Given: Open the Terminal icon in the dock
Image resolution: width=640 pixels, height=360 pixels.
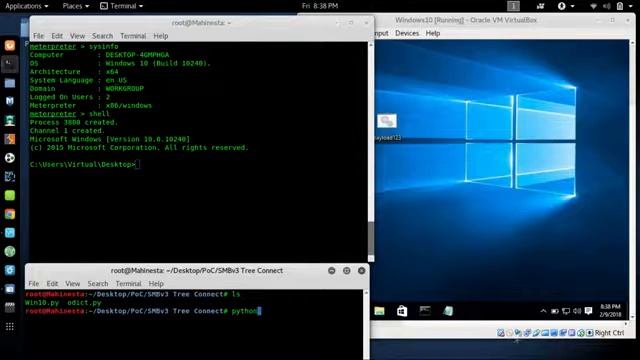Looking at the screenshot, I should (x=10, y=64).
